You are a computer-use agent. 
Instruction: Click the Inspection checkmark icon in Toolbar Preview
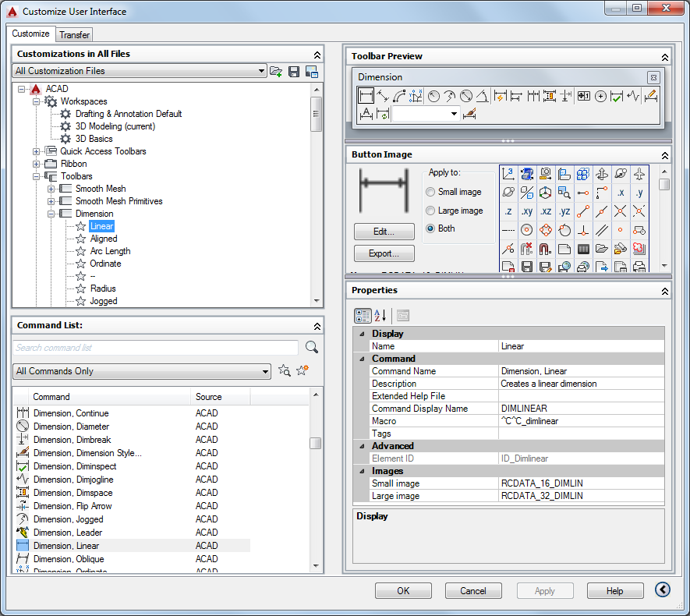click(617, 95)
